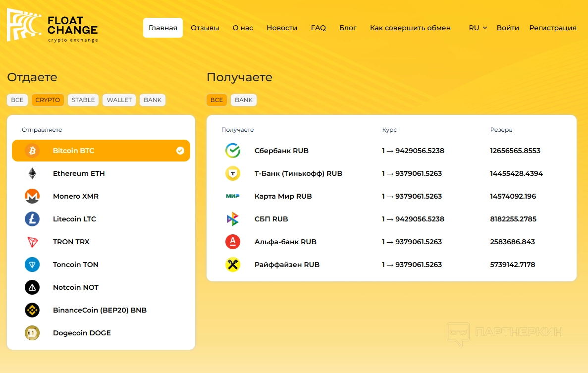The image size is (588, 373).
Task: Select the STABLE filter
Action: point(83,100)
